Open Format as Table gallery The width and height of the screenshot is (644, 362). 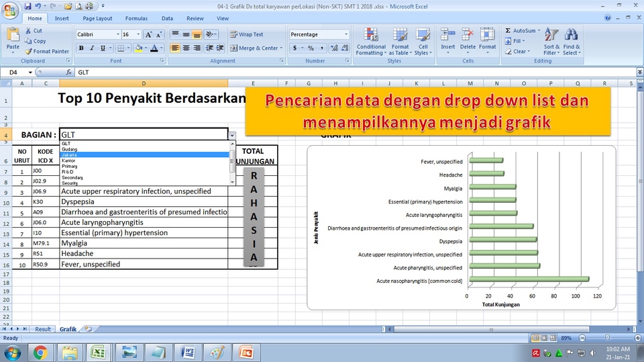pyautogui.click(x=400, y=41)
